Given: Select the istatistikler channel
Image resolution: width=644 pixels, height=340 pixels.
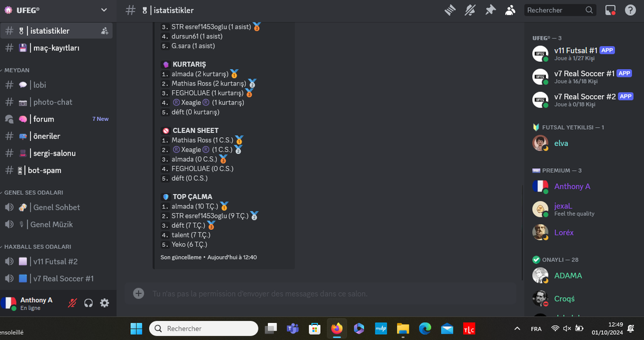Looking at the screenshot, I should click(57, 31).
